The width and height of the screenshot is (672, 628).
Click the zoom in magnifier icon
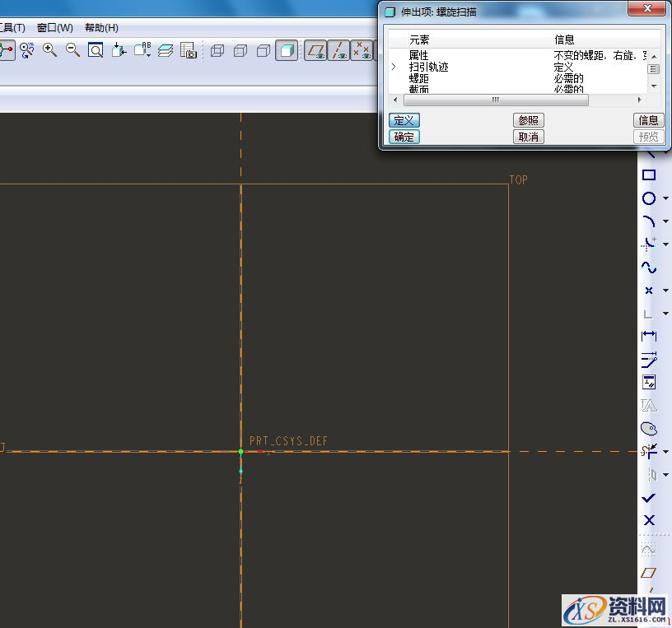tap(50, 50)
